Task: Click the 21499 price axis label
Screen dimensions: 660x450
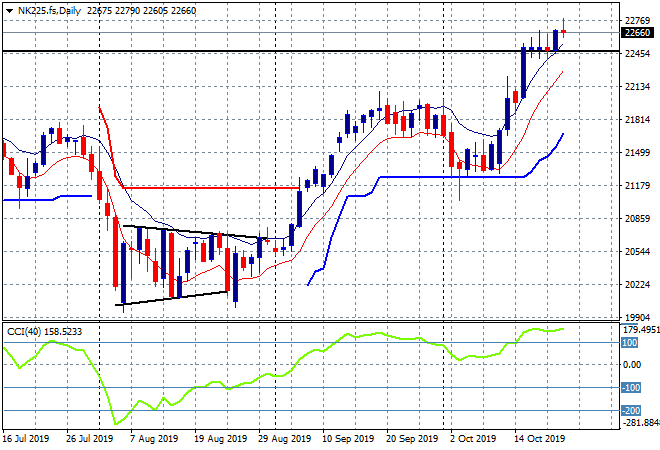Action: coord(637,152)
